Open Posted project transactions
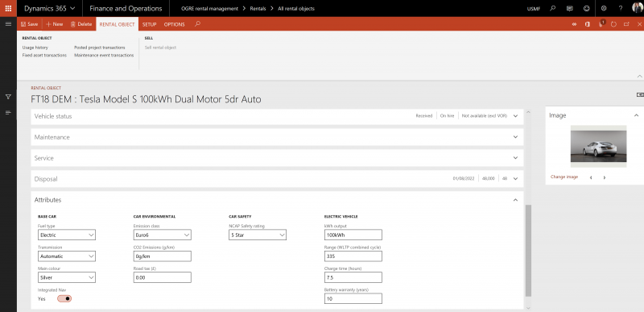 [x=100, y=48]
